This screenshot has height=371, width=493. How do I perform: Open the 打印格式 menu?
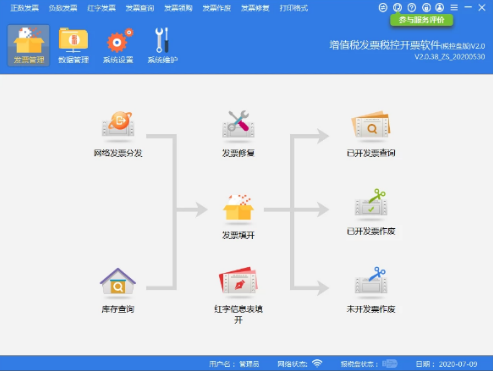tap(294, 8)
